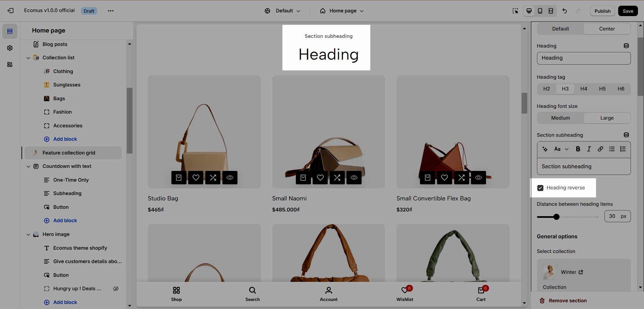This screenshot has height=309, width=644.
Task: Switch to desktop preview
Action: pyautogui.click(x=529, y=11)
